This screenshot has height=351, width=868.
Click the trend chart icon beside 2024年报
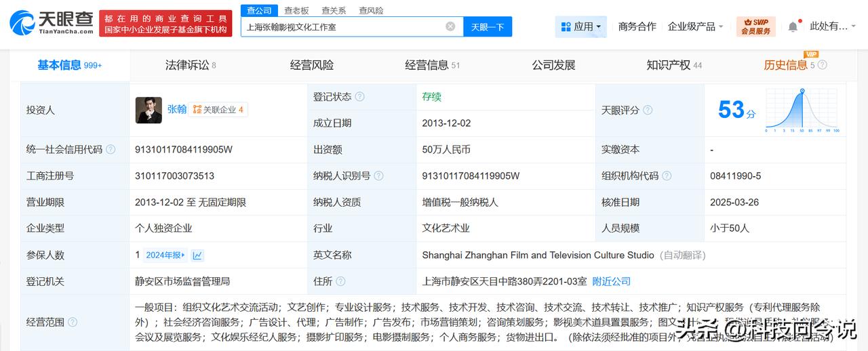197,255
